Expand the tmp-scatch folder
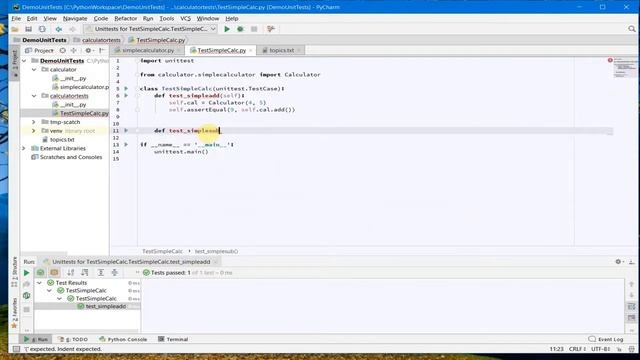 point(34,122)
